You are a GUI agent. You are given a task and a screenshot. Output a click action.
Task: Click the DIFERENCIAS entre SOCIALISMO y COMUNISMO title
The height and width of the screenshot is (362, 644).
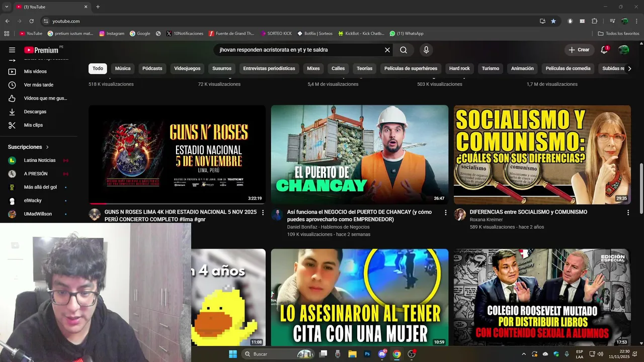[x=528, y=212]
